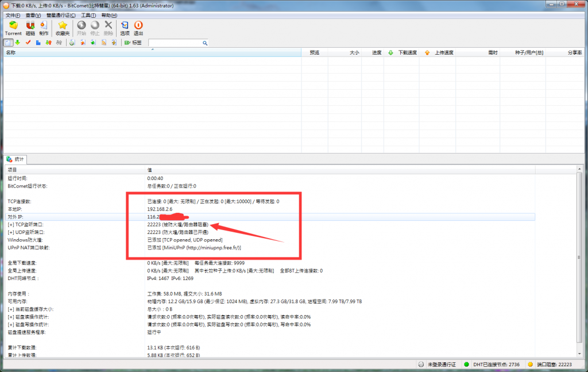588x372 pixels.
Task: Open 选项 options from toolbar
Action: [x=125, y=28]
